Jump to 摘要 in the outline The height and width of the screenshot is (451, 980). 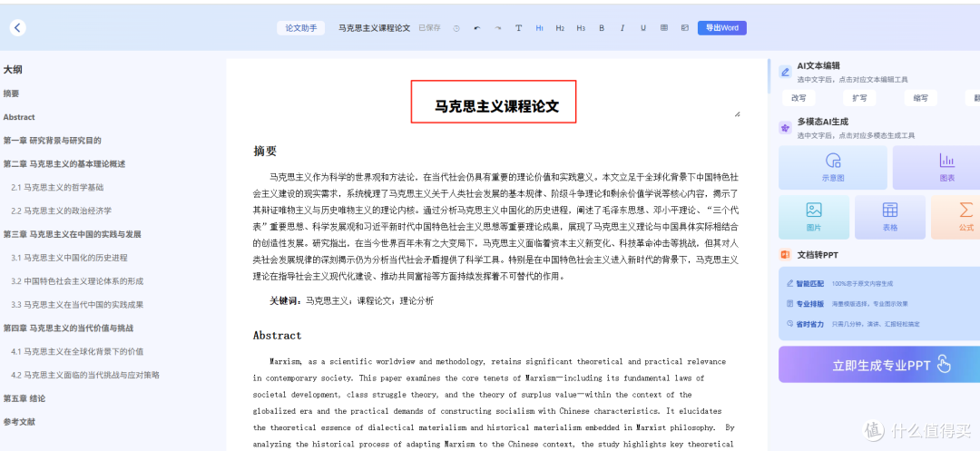pyautogui.click(x=11, y=93)
